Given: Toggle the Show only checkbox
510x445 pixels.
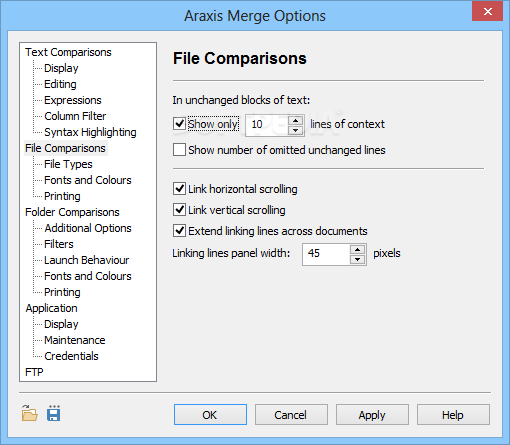Looking at the screenshot, I should [x=179, y=124].
